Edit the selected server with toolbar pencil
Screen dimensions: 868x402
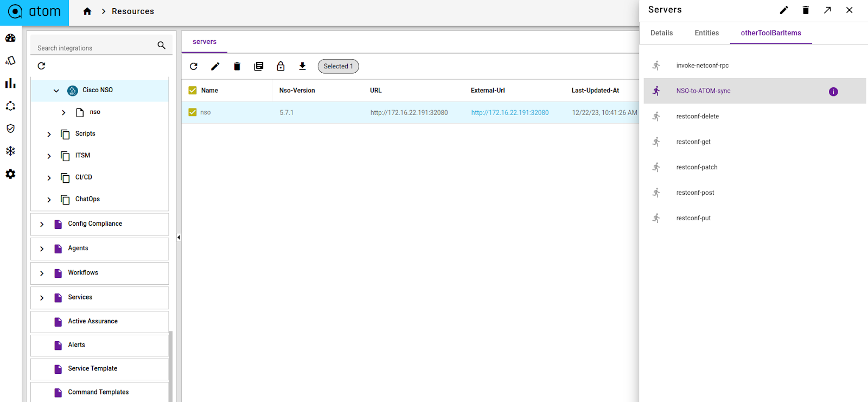pyautogui.click(x=215, y=66)
